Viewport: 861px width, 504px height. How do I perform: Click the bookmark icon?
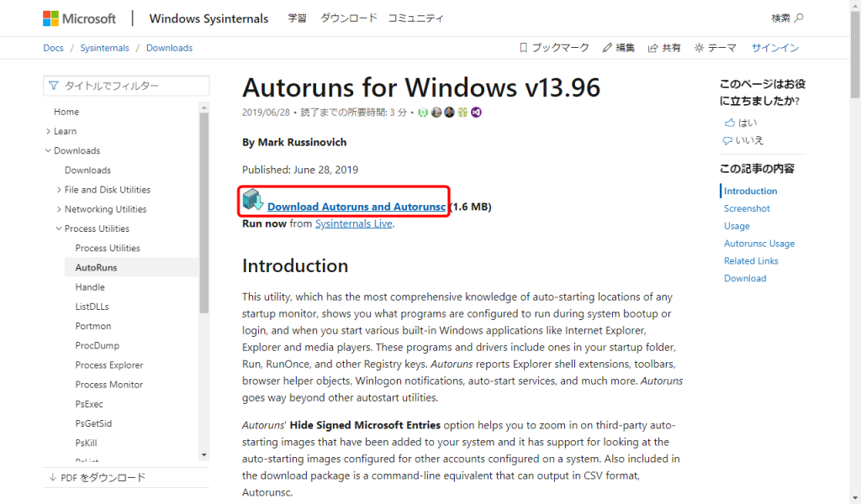[x=523, y=48]
